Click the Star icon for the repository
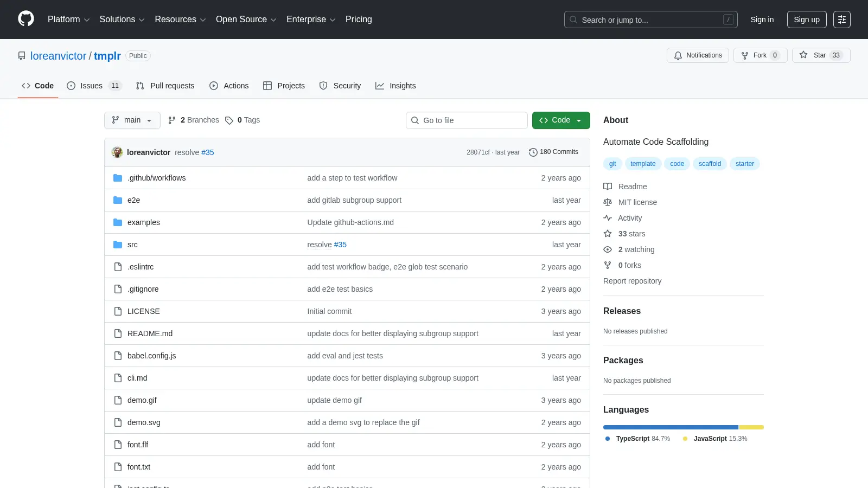Viewport: 868px width, 488px height. point(803,55)
